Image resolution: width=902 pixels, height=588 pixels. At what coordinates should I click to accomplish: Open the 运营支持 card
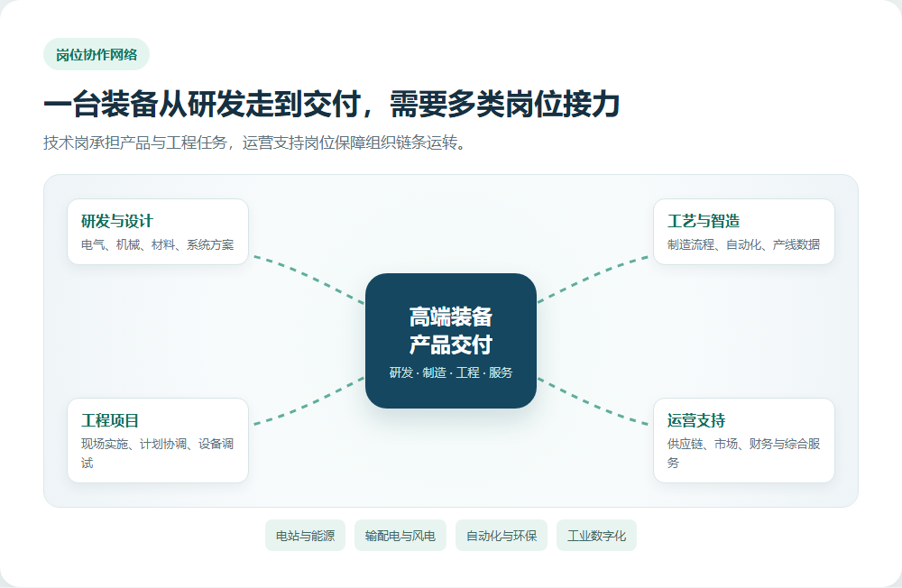pyautogui.click(x=744, y=441)
